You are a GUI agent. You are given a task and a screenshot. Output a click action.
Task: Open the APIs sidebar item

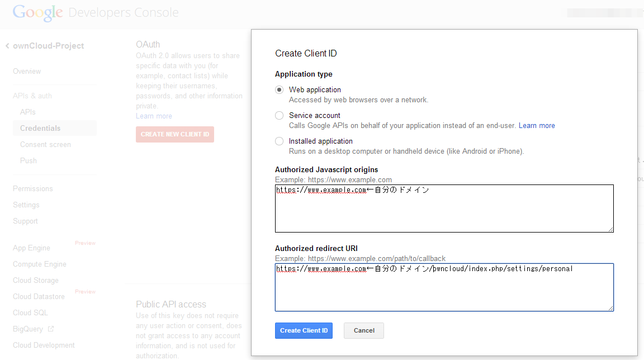27,112
